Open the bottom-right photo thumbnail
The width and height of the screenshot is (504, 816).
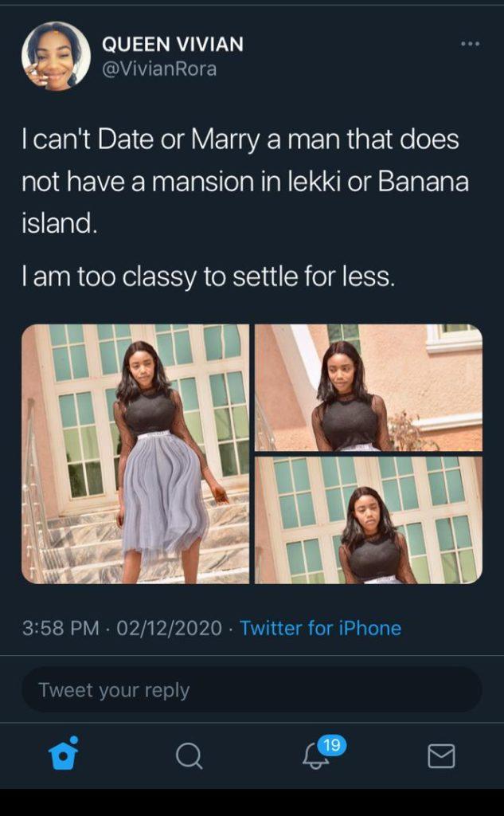pyautogui.click(x=369, y=520)
